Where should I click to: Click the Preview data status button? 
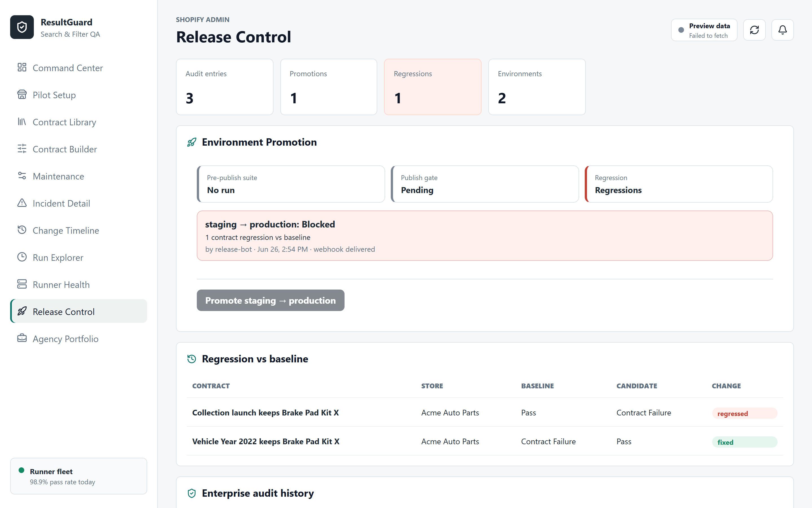point(704,30)
